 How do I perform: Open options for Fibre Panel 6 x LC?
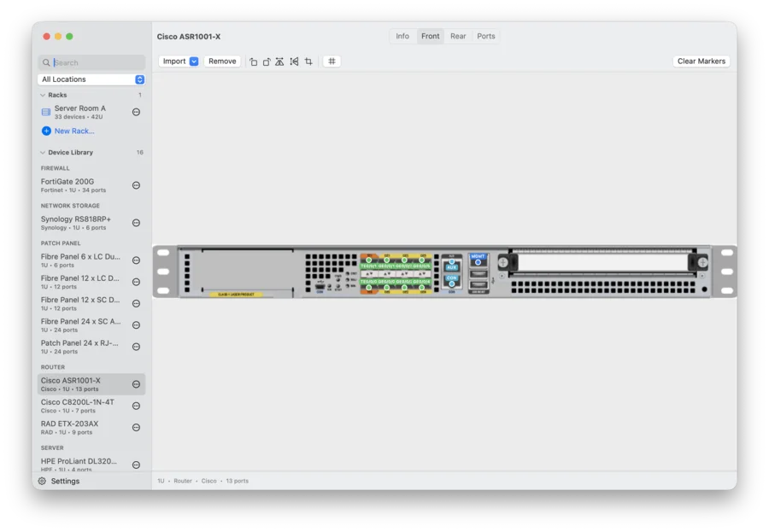(x=137, y=260)
